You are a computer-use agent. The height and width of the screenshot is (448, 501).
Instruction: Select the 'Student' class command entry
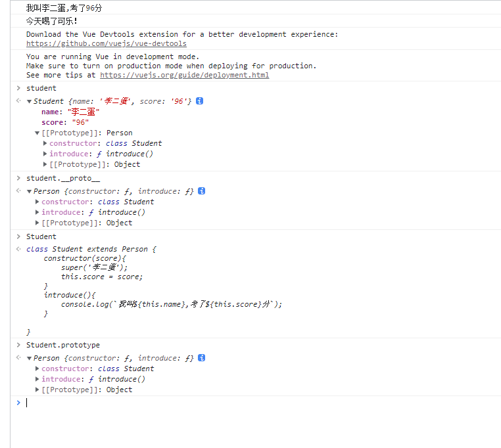tap(41, 236)
